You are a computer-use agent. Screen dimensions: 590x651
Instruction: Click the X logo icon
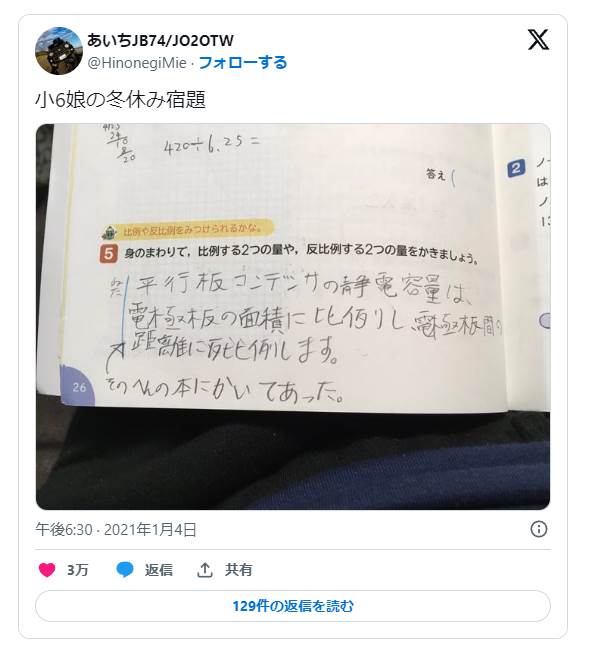(x=538, y=40)
